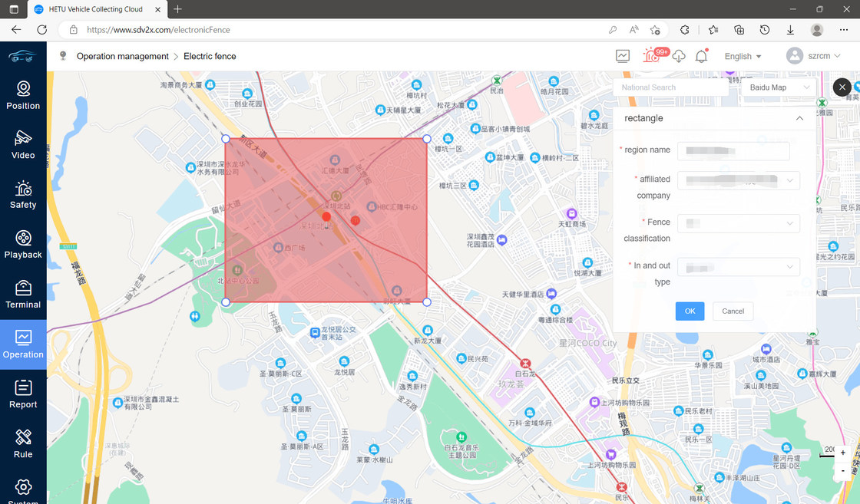Click the notification bell icon
This screenshot has height=504, width=860.
(x=701, y=56)
